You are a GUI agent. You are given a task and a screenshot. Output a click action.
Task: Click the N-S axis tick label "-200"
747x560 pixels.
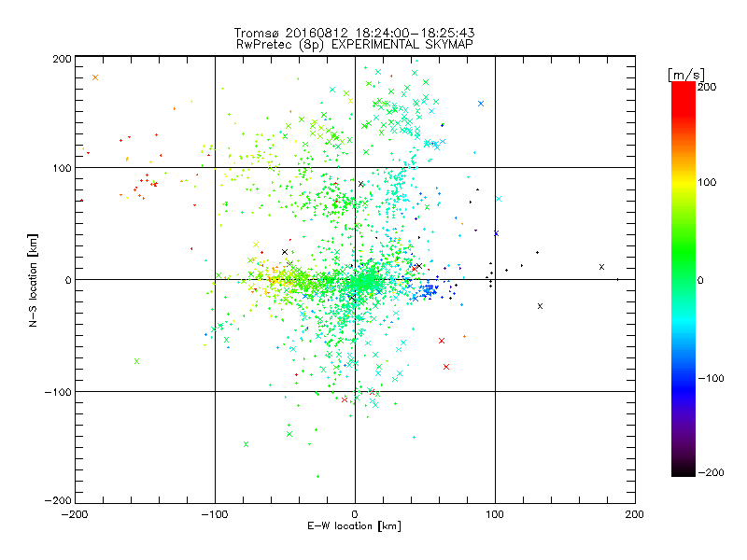pyautogui.click(x=58, y=500)
